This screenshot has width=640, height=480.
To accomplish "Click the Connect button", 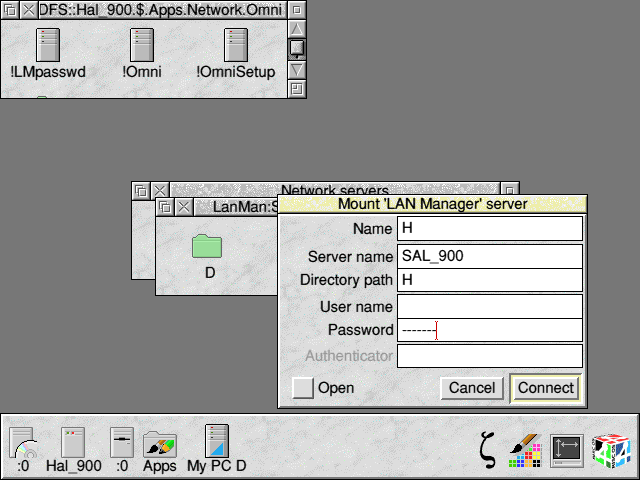I will [546, 388].
